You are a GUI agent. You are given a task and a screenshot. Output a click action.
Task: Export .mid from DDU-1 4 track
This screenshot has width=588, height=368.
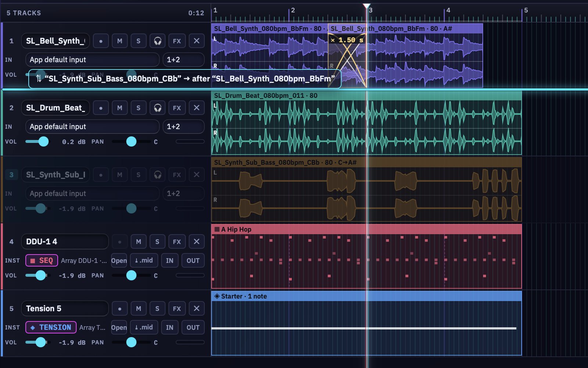click(144, 261)
